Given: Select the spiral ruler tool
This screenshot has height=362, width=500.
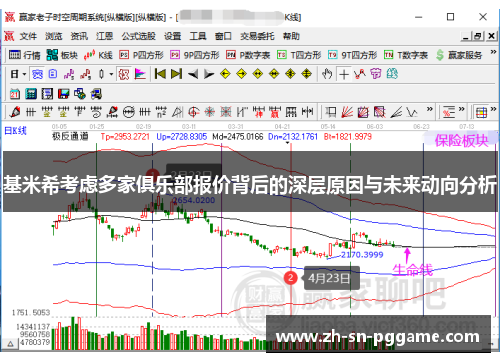Looking at the screenshot, I should tap(96, 112).
